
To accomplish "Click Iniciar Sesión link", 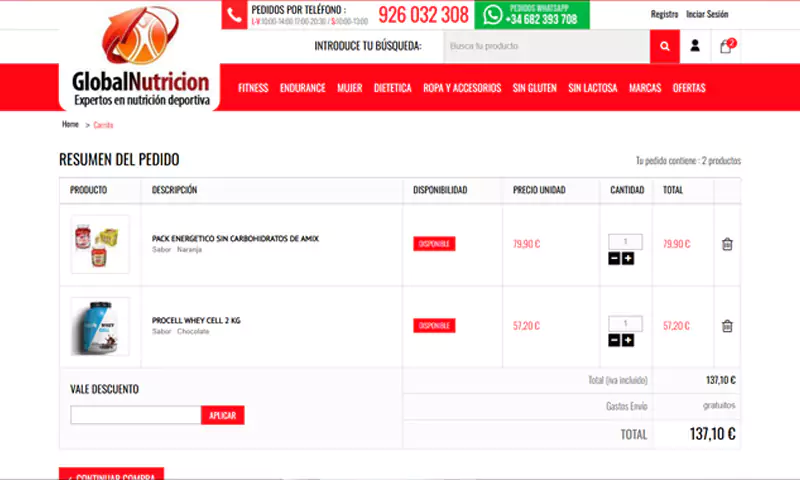I will tap(707, 14).
